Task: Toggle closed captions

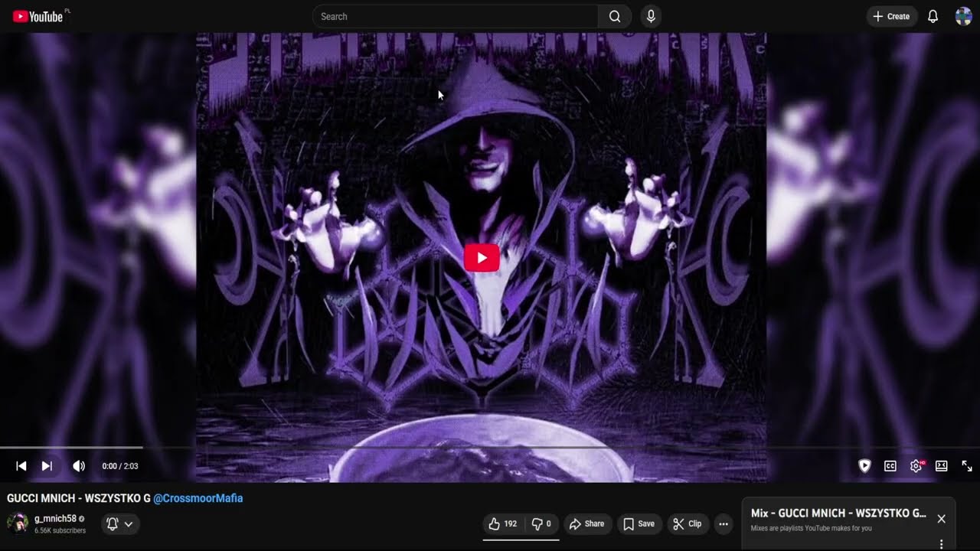Action: pyautogui.click(x=890, y=466)
